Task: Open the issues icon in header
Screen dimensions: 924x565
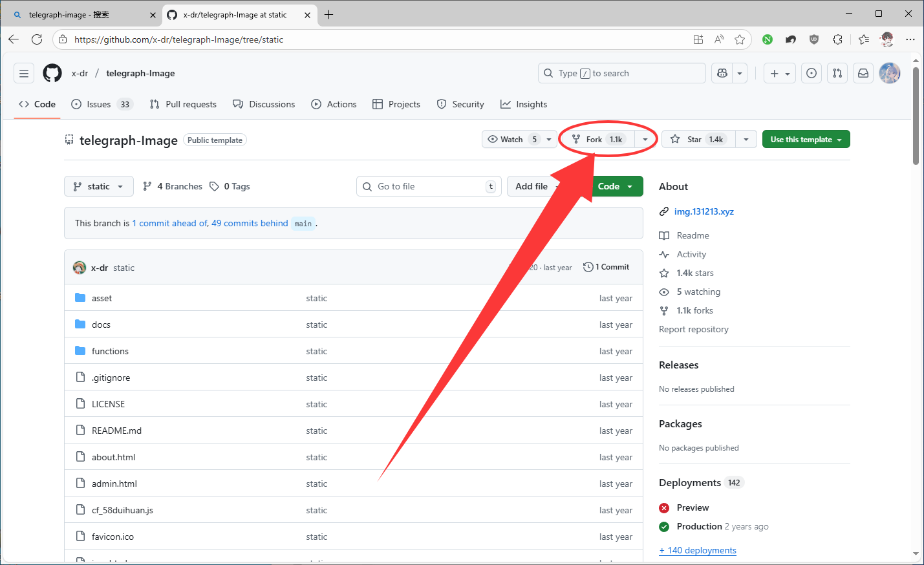Action: (x=811, y=73)
